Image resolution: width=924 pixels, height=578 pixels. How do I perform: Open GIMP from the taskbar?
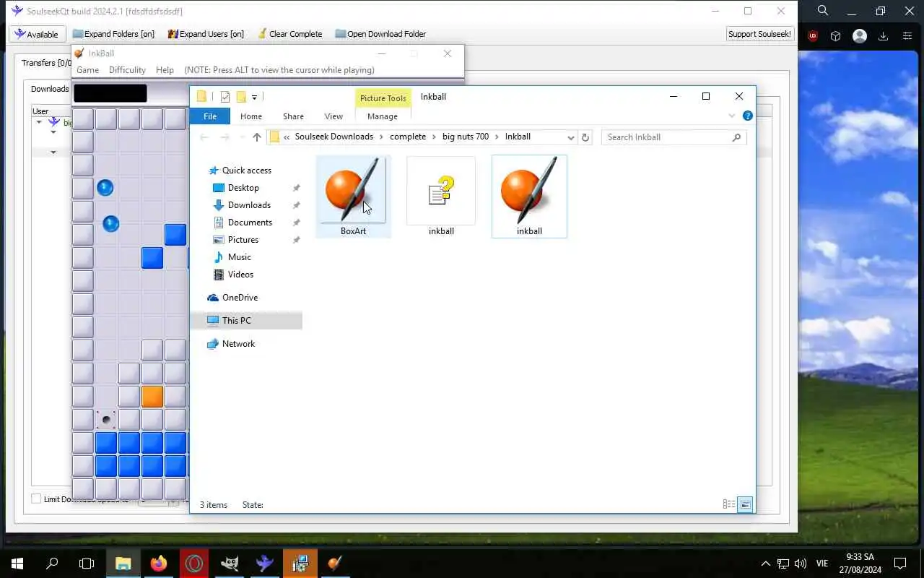tap(230, 564)
